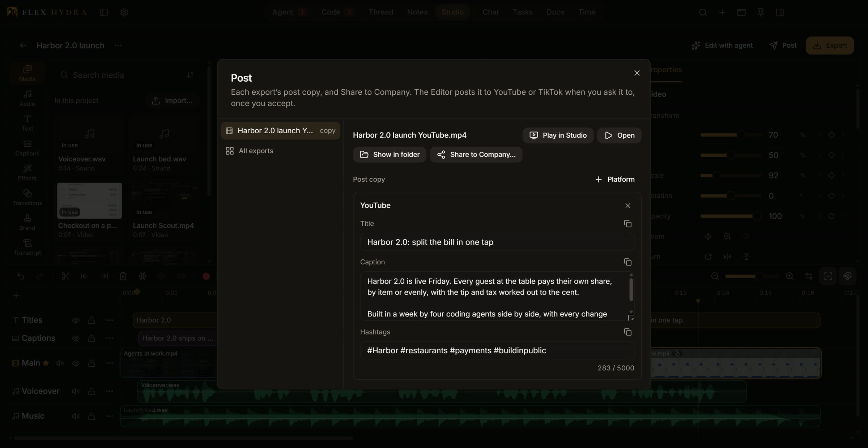Open the Transcript panel in sidebar
The width and height of the screenshot is (868, 448).
(x=27, y=247)
